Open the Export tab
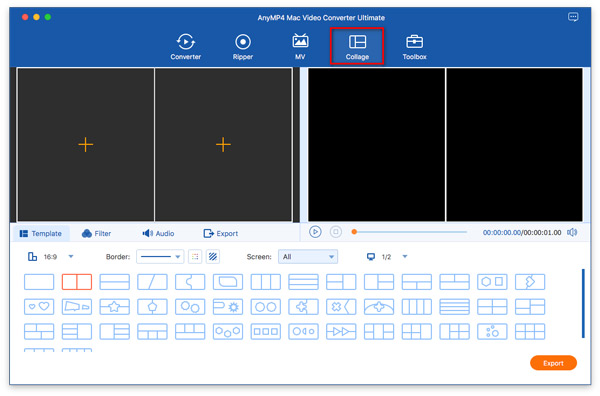 tap(221, 233)
